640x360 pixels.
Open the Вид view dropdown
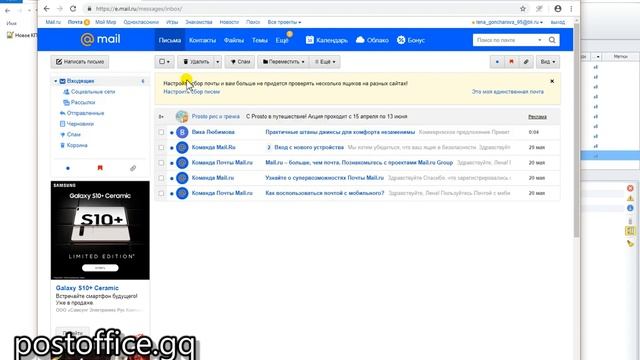pyautogui.click(x=547, y=62)
